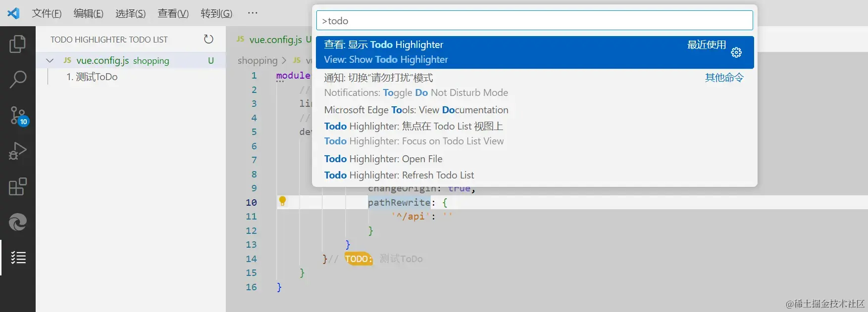Click gear icon on Show Todo Highlighter command
The image size is (868, 312).
(x=736, y=52)
